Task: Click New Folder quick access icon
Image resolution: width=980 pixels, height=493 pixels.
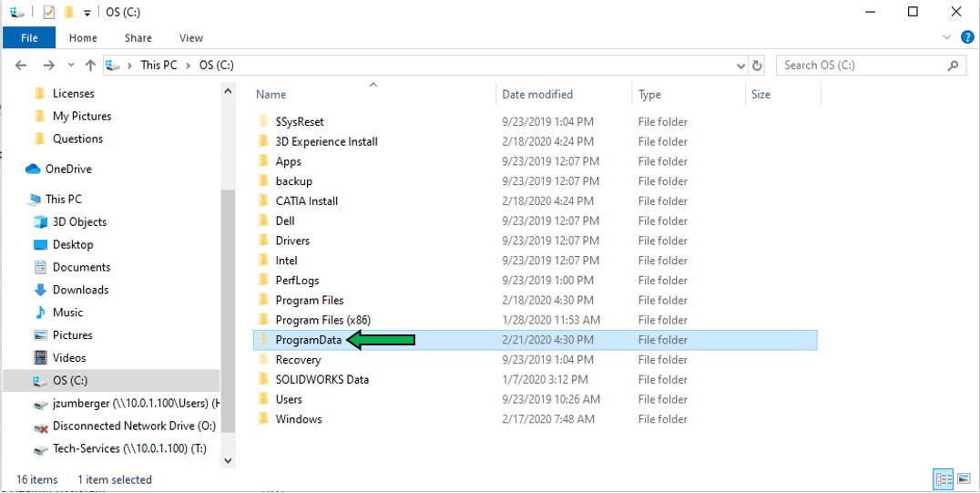Action: [x=69, y=12]
